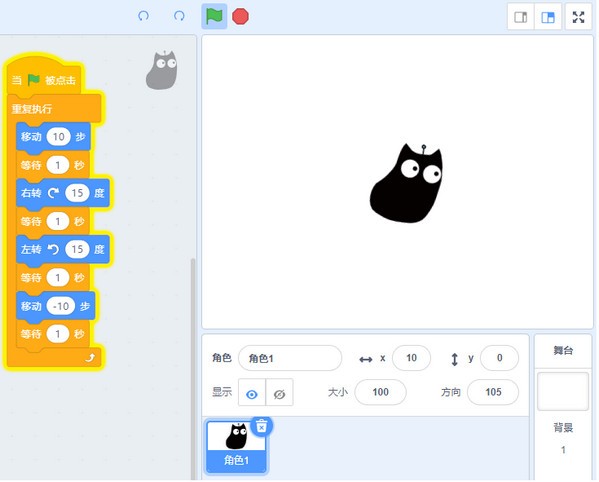
Task: Click the vertical y arrow icon
Action: 454,359
